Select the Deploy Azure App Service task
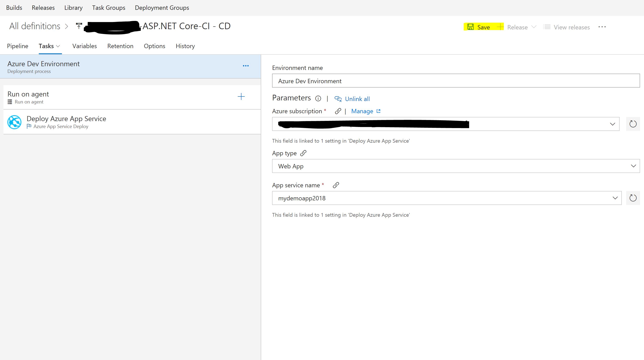Screen dimensions: 644x360 tap(66, 122)
